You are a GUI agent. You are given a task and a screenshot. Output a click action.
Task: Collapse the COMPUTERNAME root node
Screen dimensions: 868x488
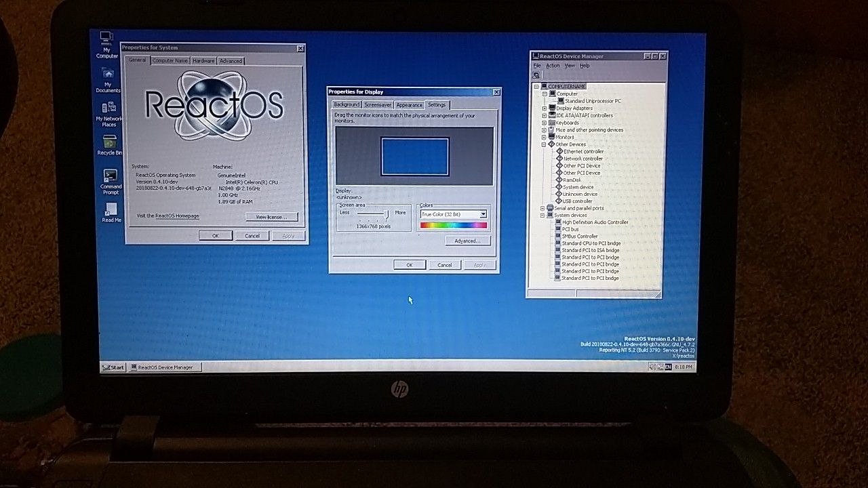pos(536,87)
